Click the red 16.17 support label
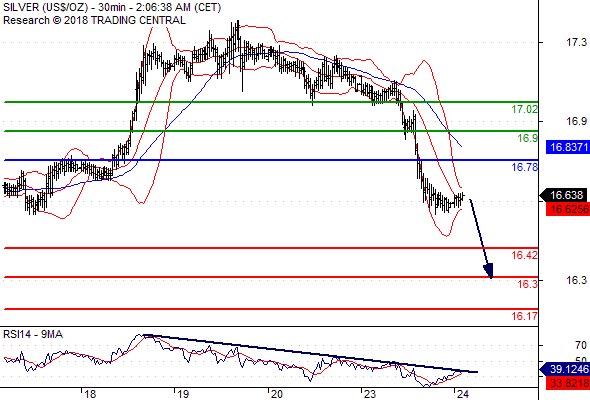The height and width of the screenshot is (400, 590). pyautogui.click(x=525, y=316)
